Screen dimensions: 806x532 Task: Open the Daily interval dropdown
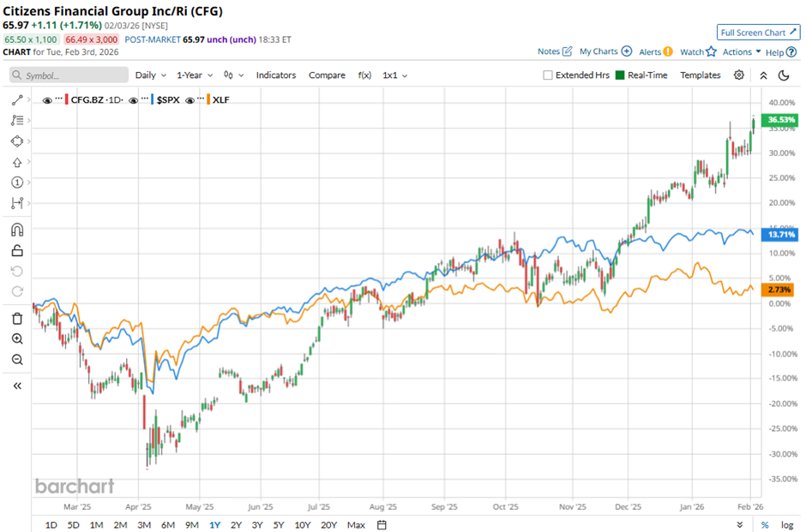coord(150,75)
